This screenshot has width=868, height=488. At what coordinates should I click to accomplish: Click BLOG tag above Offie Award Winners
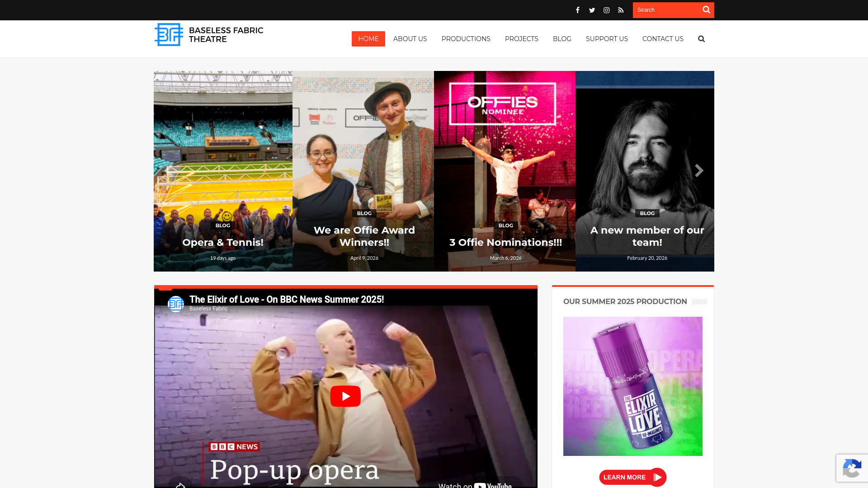[x=364, y=213]
